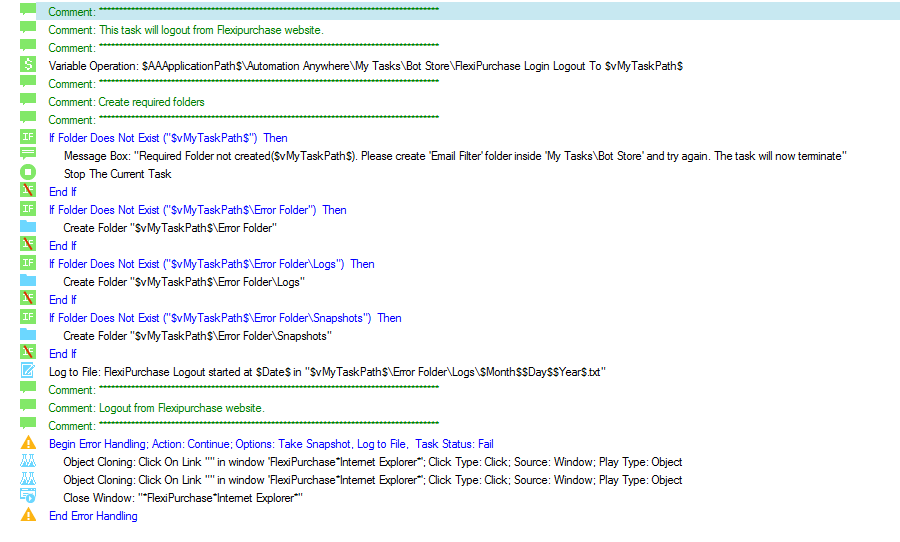Image resolution: width=900 pixels, height=542 pixels.
Task: Click the Log to File notepad icon
Action: 28,370
